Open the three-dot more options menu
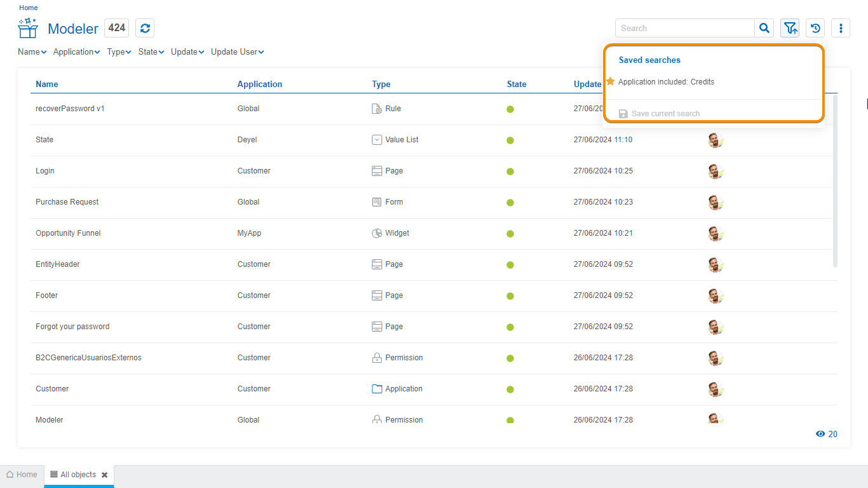The height and width of the screenshot is (488, 868). 841,28
